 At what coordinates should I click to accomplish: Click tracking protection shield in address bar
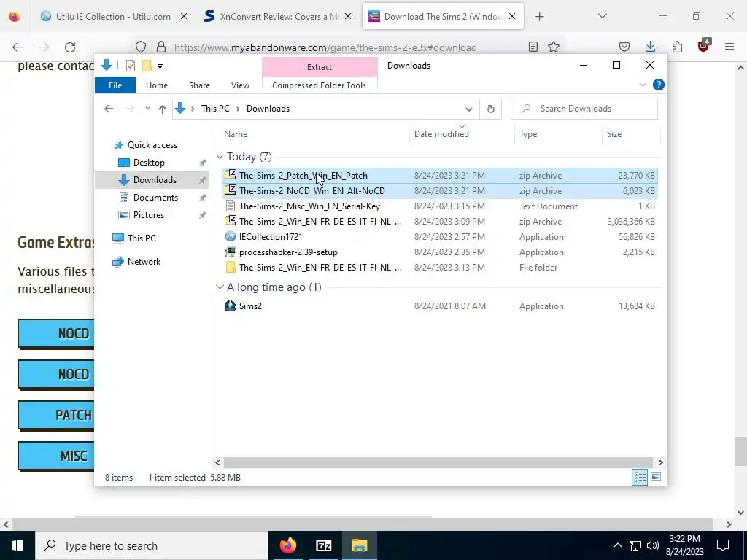tap(141, 47)
